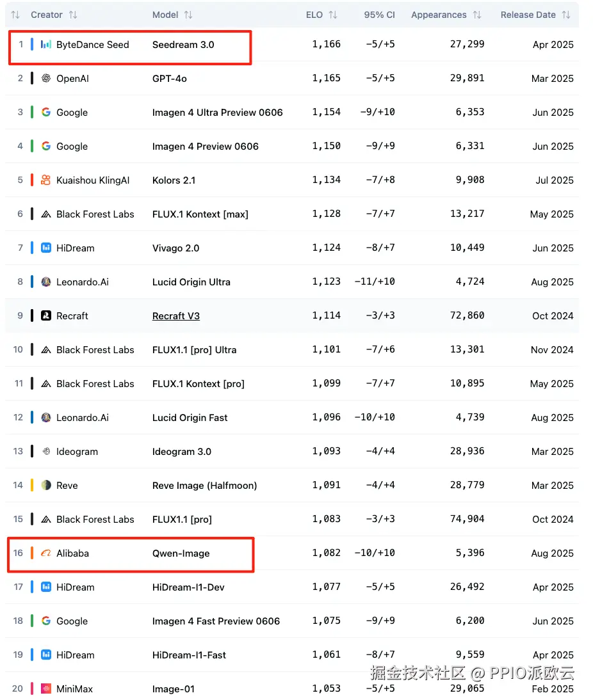Click the rank sort arrows in header

coord(15,15)
